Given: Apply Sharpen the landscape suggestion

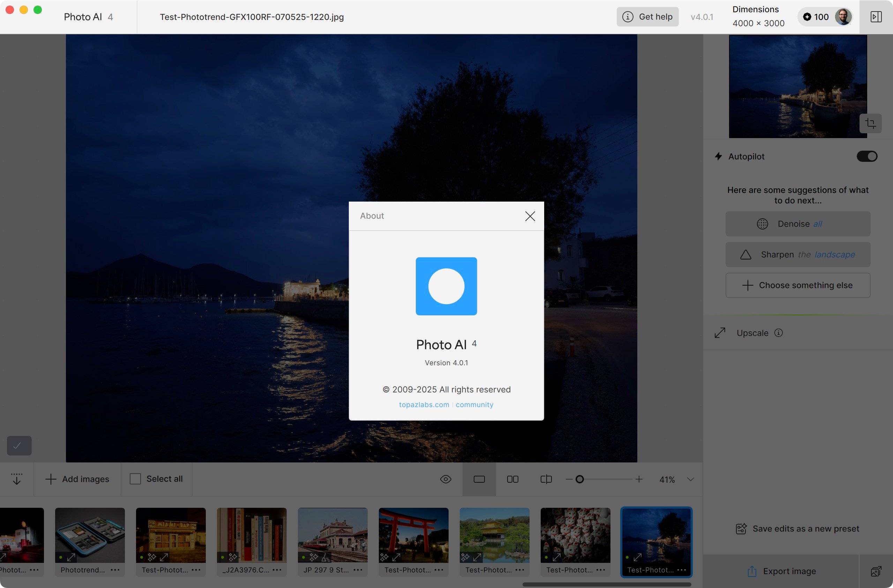Looking at the screenshot, I should tap(798, 254).
